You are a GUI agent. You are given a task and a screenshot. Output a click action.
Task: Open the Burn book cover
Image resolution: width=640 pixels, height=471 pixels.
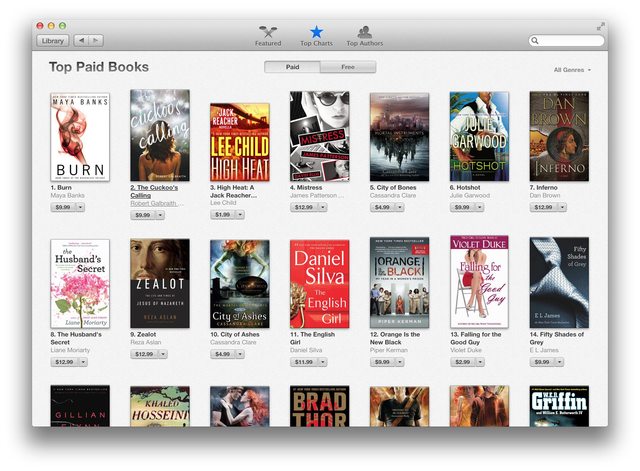point(80,137)
